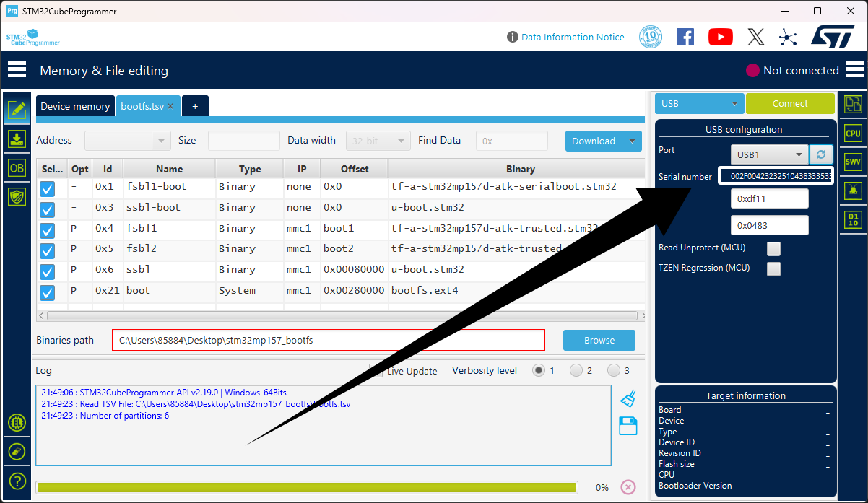Switch to the Device memory tab
The height and width of the screenshot is (503, 868).
point(75,106)
